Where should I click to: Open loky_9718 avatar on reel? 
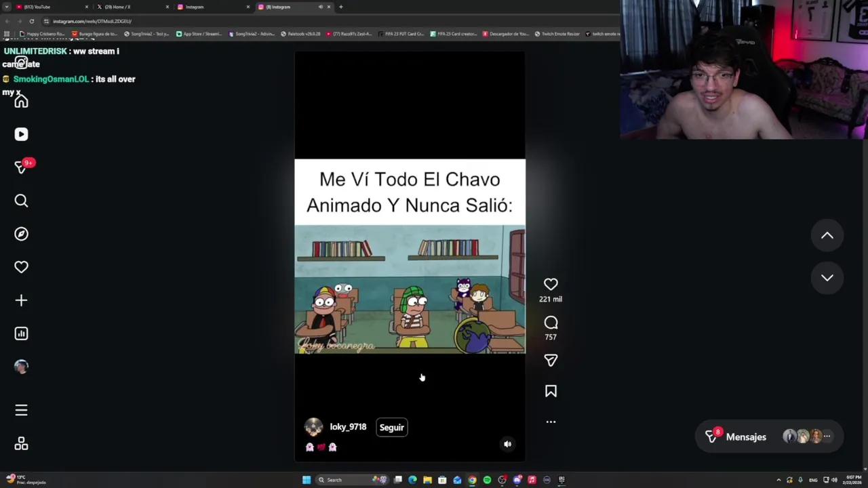click(313, 427)
